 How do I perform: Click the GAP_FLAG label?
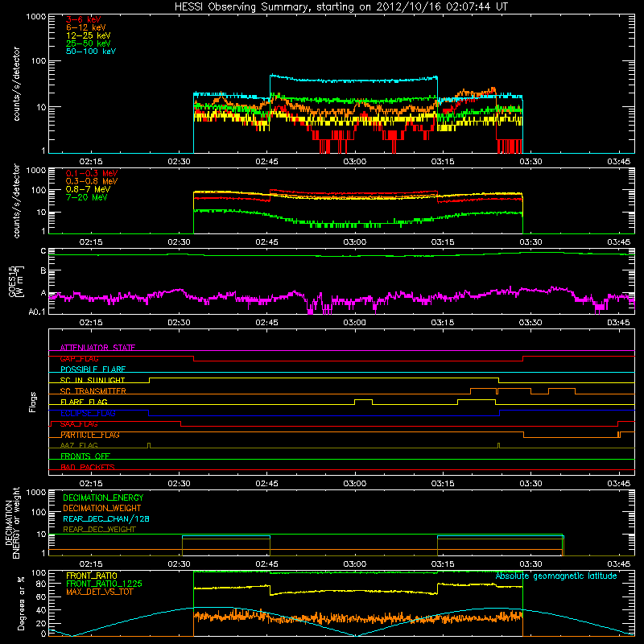pos(79,358)
